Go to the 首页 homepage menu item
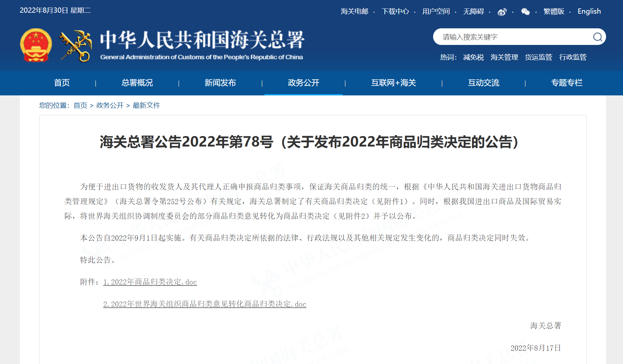This screenshot has height=364, width=623. (62, 83)
